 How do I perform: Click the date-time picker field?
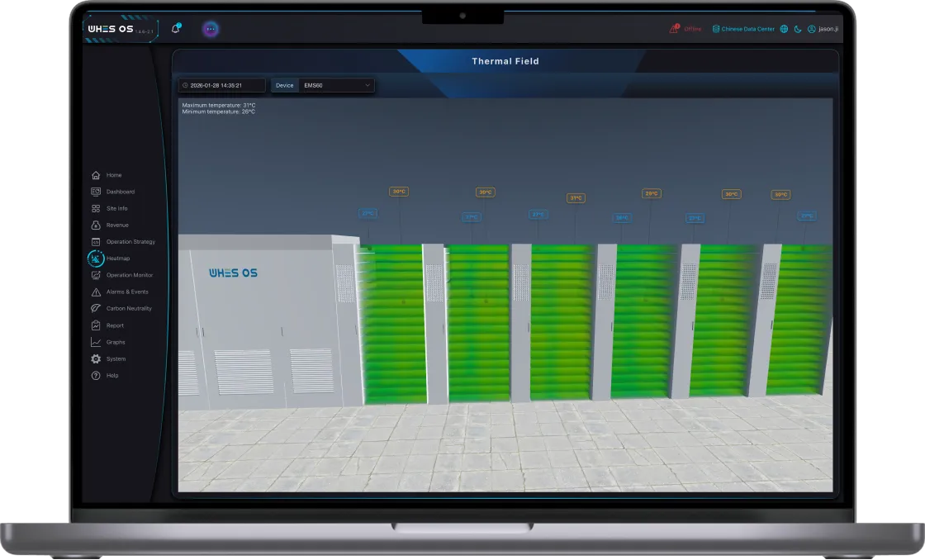221,85
